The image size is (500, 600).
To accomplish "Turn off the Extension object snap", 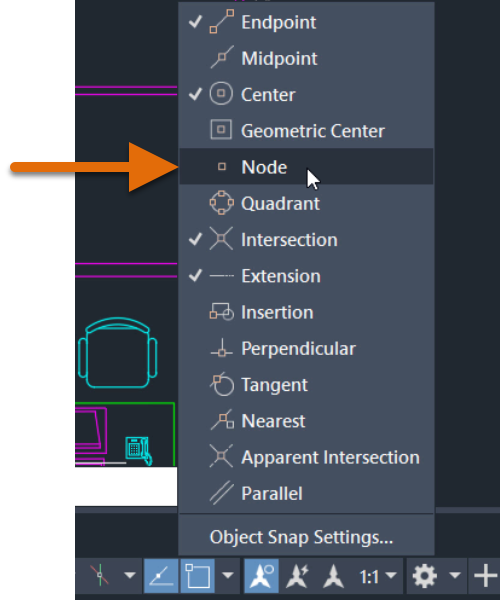I will pos(306,276).
